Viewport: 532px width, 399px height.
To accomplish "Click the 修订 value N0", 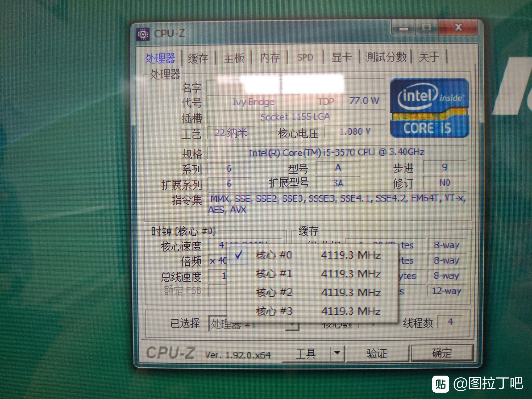I will point(444,182).
